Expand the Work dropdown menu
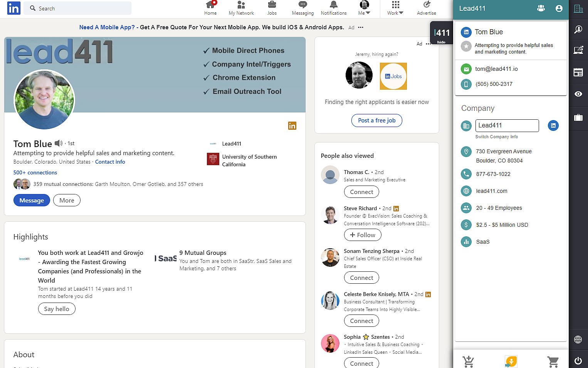This screenshot has width=588, height=368. (395, 8)
